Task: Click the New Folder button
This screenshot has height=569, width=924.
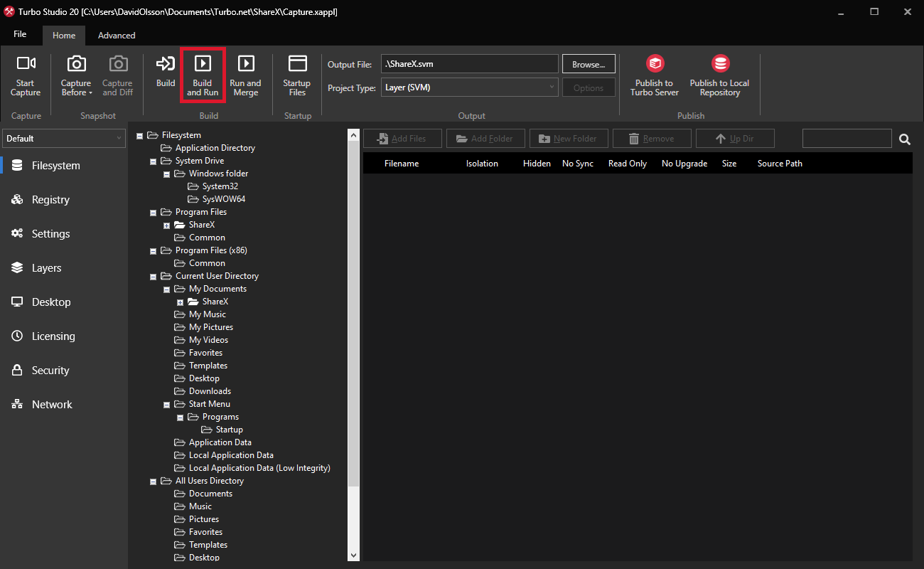Action: pyautogui.click(x=569, y=138)
